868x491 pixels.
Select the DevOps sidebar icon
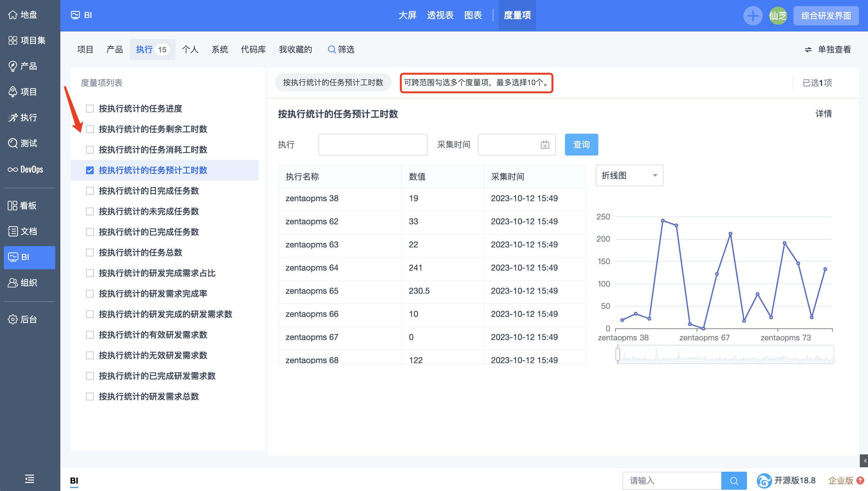pyautogui.click(x=29, y=169)
